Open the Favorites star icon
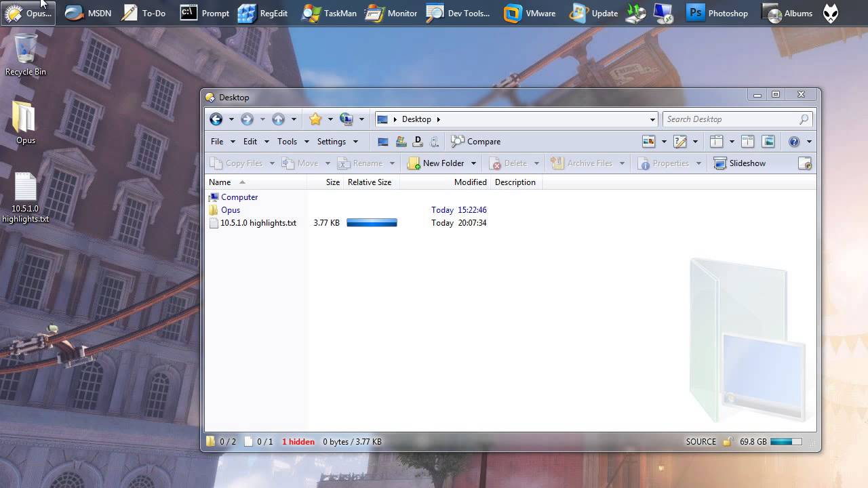The width and height of the screenshot is (868, 488). tap(315, 119)
